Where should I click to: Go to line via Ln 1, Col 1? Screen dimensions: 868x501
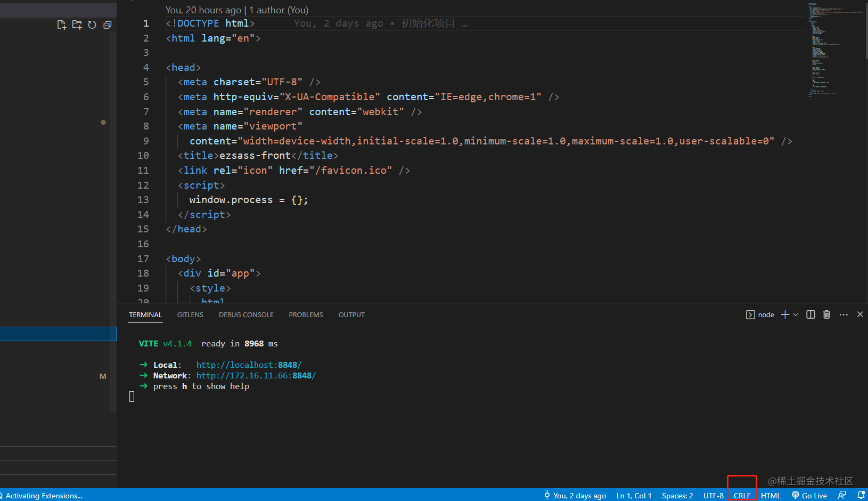click(634, 495)
